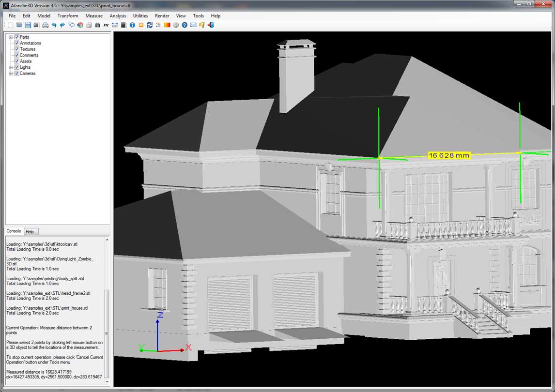555x392 pixels.
Task: Toggle the Annotations checkbox
Action: click(x=16, y=43)
